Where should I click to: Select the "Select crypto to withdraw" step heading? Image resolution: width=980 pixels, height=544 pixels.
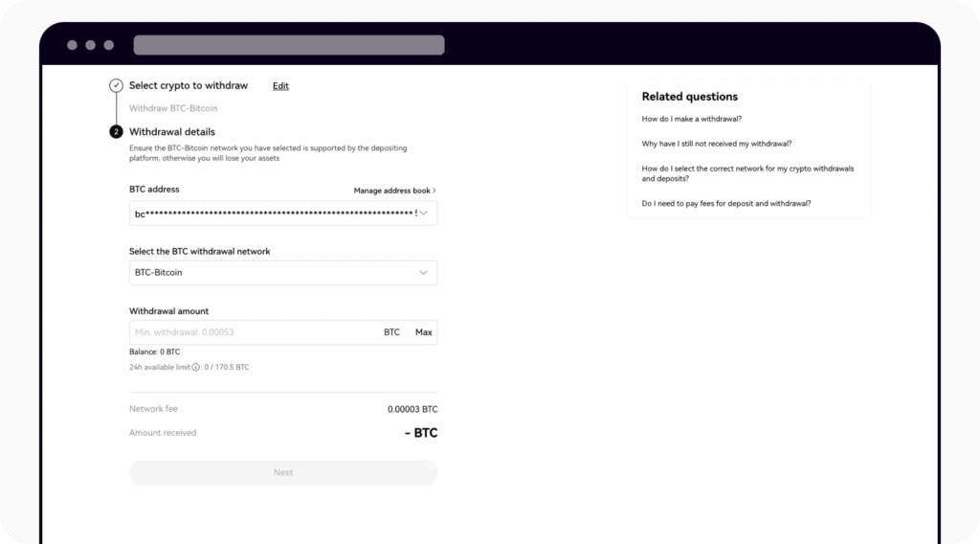pyautogui.click(x=189, y=85)
